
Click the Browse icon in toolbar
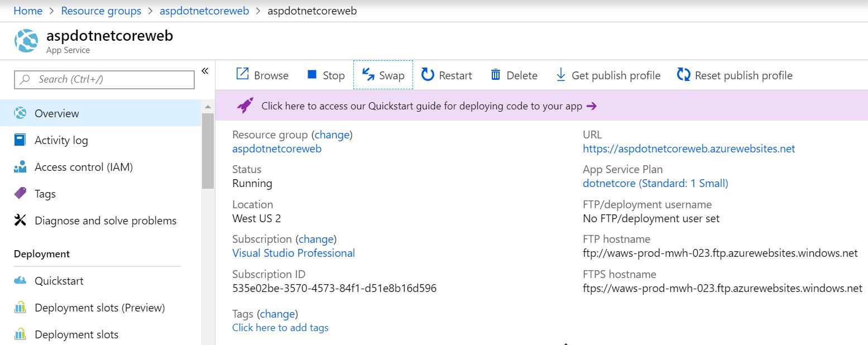(x=242, y=74)
